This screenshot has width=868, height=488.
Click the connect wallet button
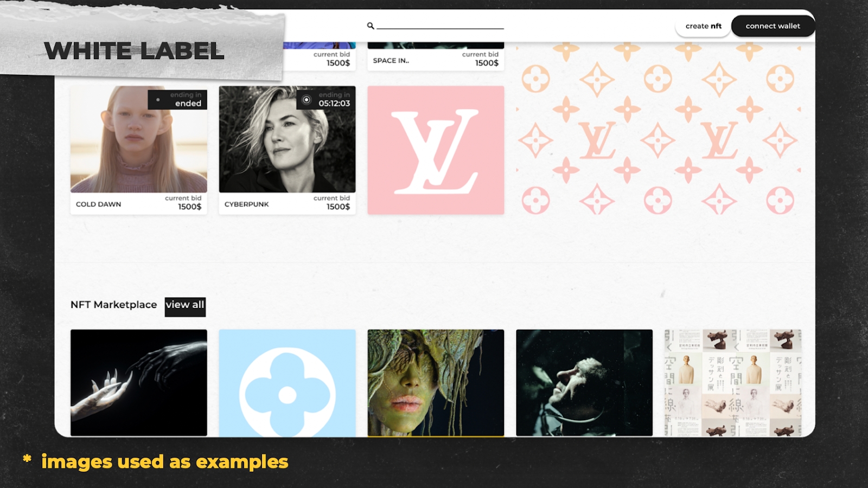pos(773,26)
